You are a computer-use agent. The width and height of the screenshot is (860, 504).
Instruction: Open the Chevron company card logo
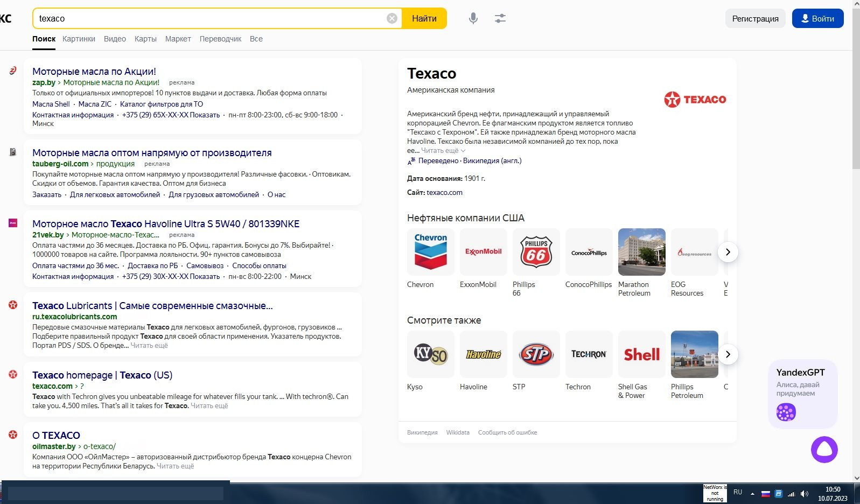pos(431,252)
